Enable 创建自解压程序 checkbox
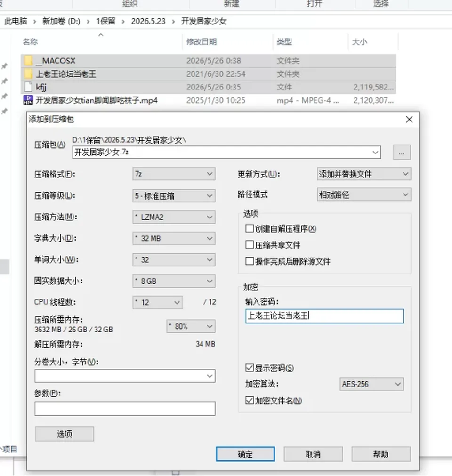Image resolution: width=452 pixels, height=476 pixels. pyautogui.click(x=250, y=228)
